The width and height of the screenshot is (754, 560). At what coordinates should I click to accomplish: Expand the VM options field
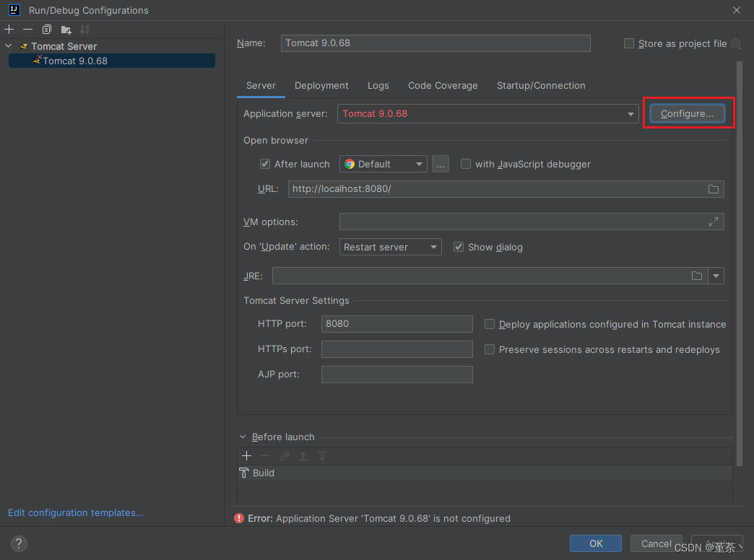pos(713,222)
